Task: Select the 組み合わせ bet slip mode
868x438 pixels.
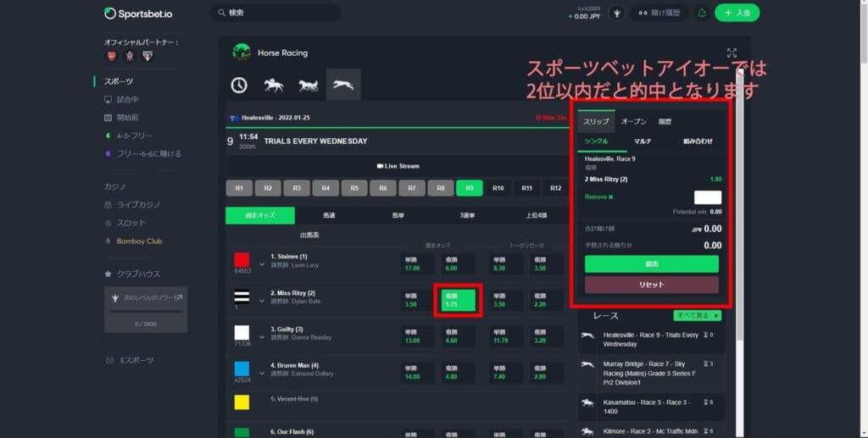Action: coord(698,141)
